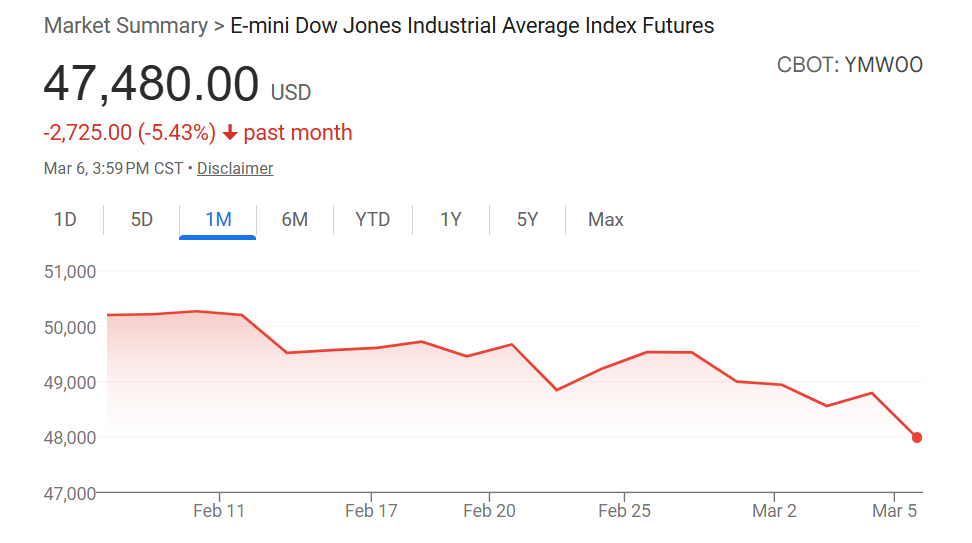Click the red endpoint dot on chart
The height and width of the screenshot is (543, 972).
[917, 437]
